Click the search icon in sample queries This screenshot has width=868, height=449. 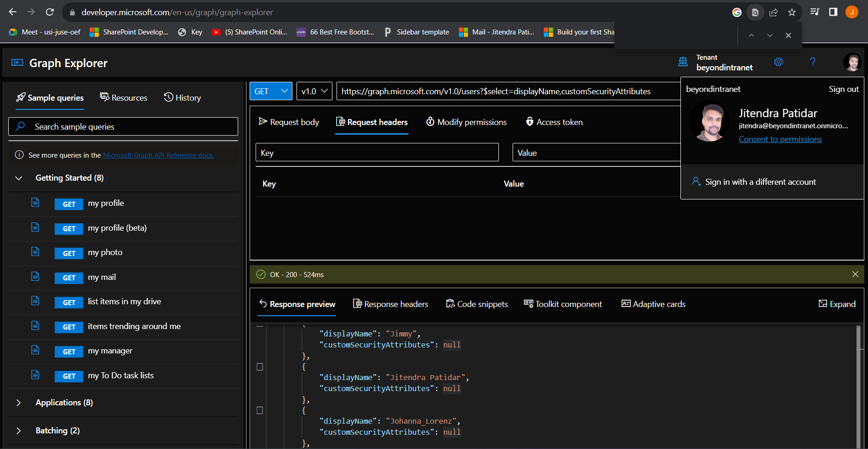coord(21,126)
